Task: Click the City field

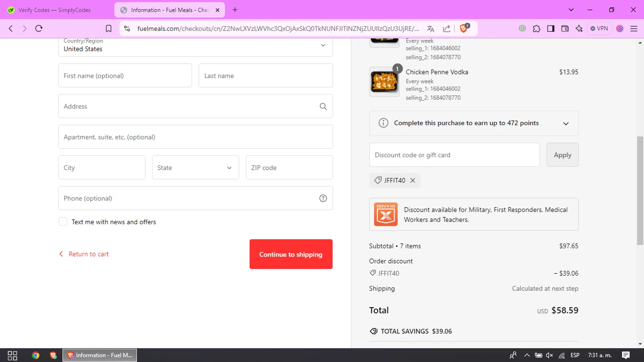Action: pos(102,167)
